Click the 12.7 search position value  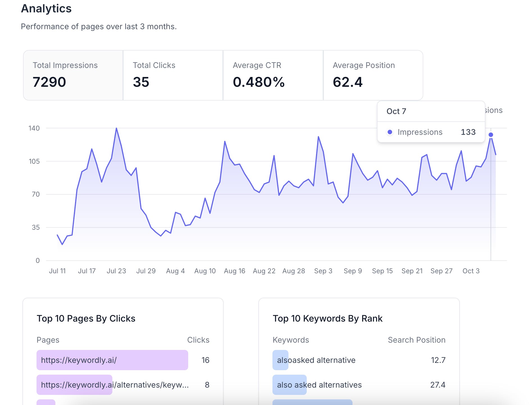pos(438,360)
